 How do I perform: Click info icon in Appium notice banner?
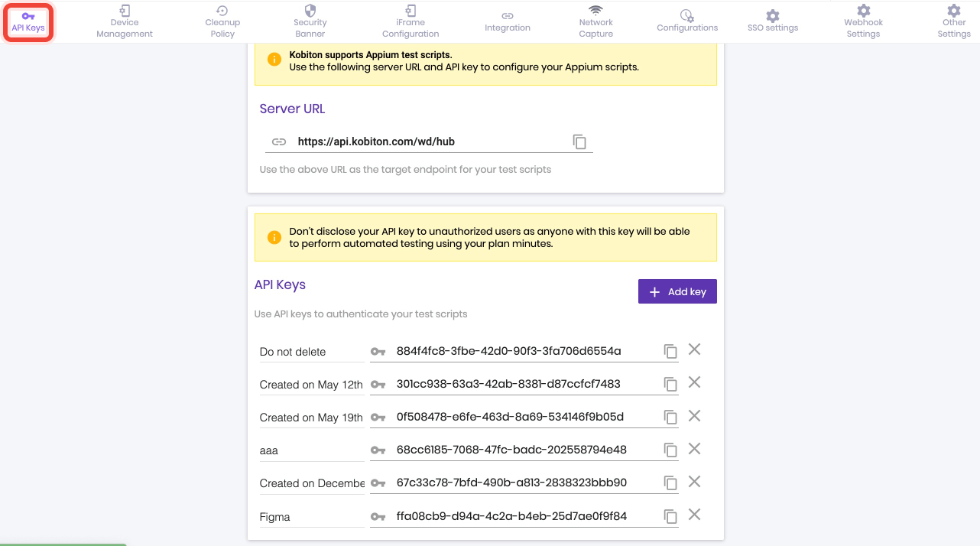(274, 60)
